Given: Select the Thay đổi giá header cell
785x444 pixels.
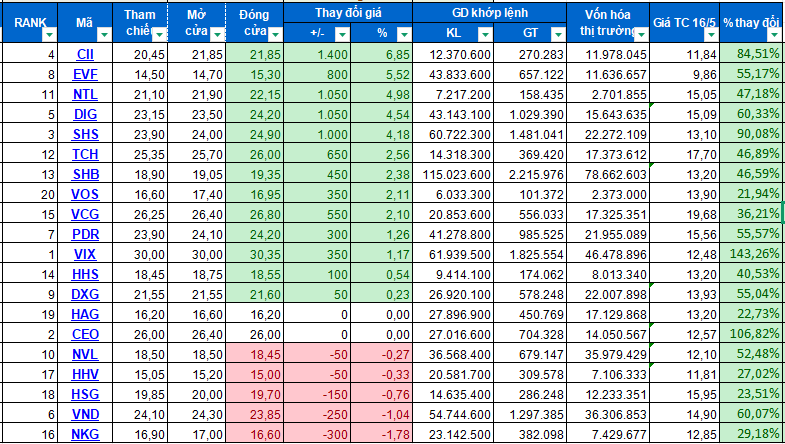Looking at the screenshot, I should pyautogui.click(x=348, y=13).
